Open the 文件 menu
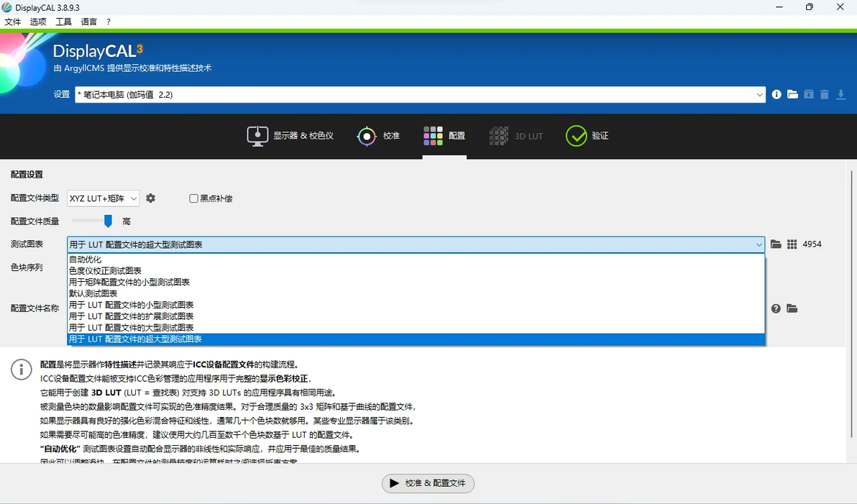The image size is (857, 504). click(x=12, y=22)
